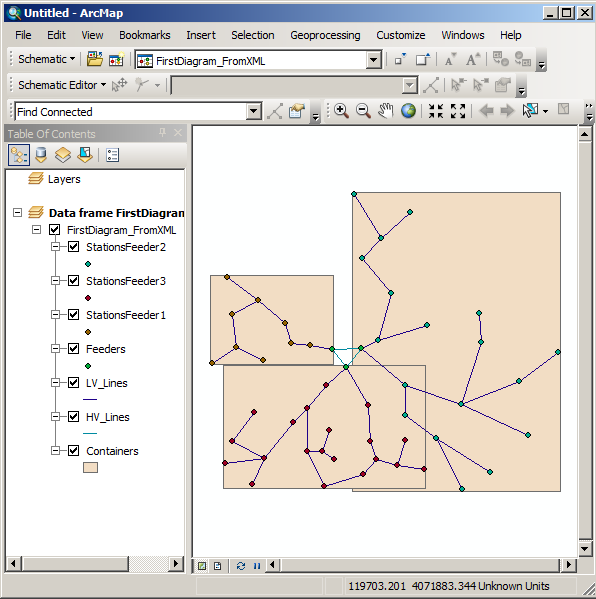Image resolution: width=596 pixels, height=599 pixels.
Task: Switch to List By Drawing Order
Action: 19,155
